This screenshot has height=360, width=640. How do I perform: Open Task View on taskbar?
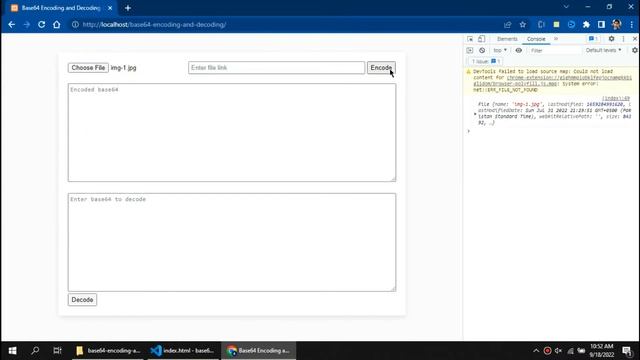point(58,351)
